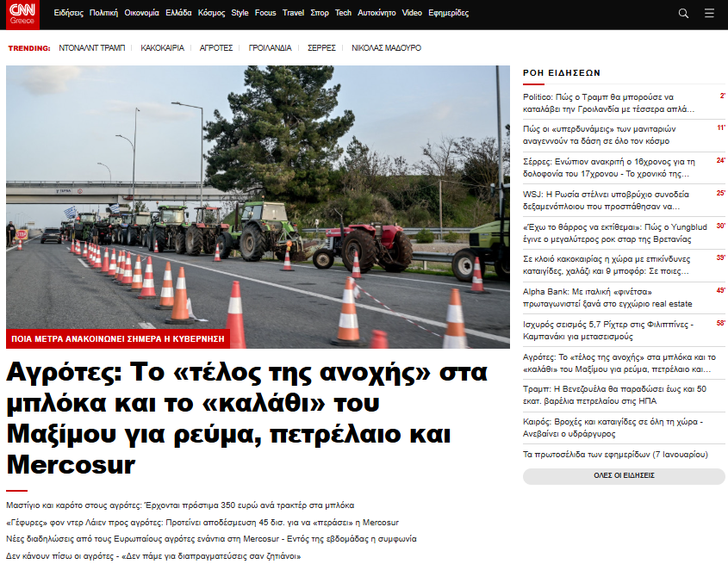The image size is (728, 564).
Task: Open the hamburger menu icon
Action: 709,14
